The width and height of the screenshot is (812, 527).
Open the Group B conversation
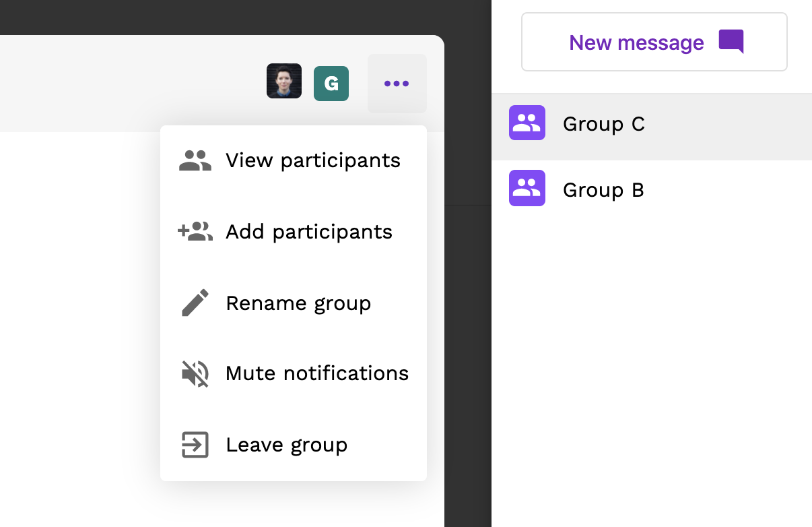(x=652, y=189)
